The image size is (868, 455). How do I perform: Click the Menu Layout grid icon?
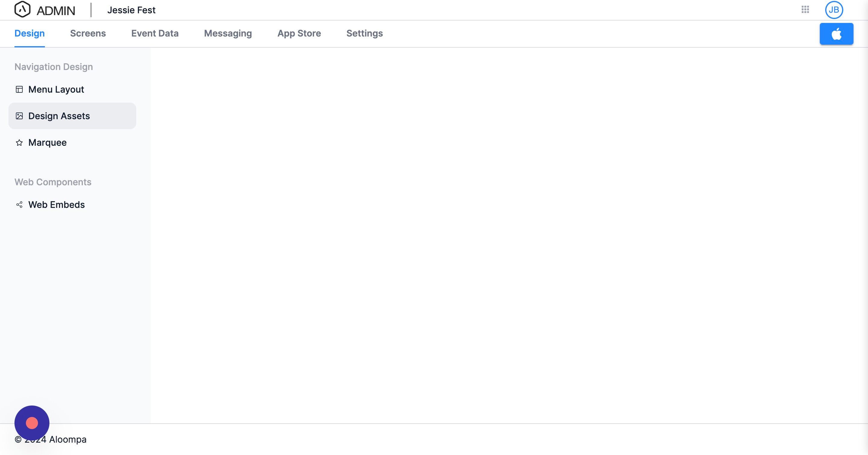[19, 89]
